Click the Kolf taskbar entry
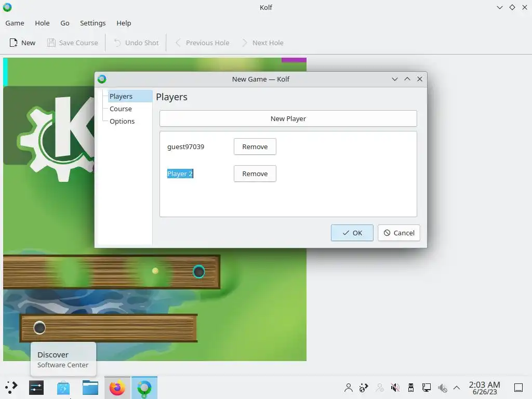 144,388
